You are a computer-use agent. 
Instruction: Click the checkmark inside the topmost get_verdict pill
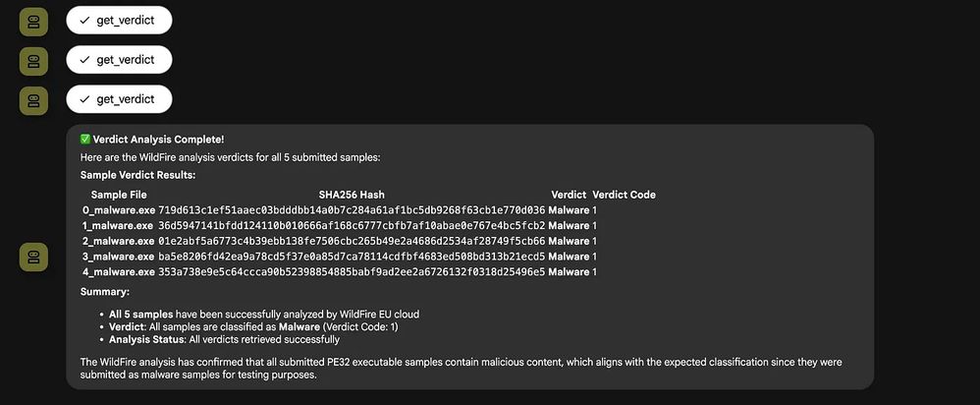pyautogui.click(x=85, y=21)
